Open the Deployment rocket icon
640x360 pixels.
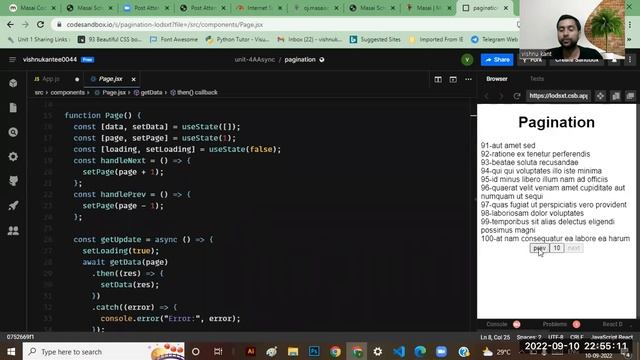(x=13, y=205)
